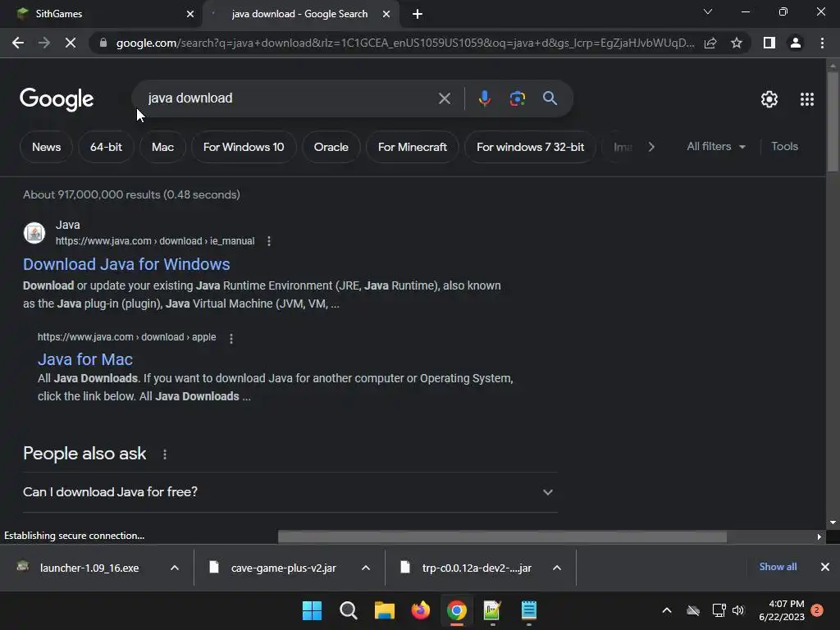Screen dimensions: 840x630
Task: Bookmark this page with the star
Action: pyautogui.click(x=737, y=43)
